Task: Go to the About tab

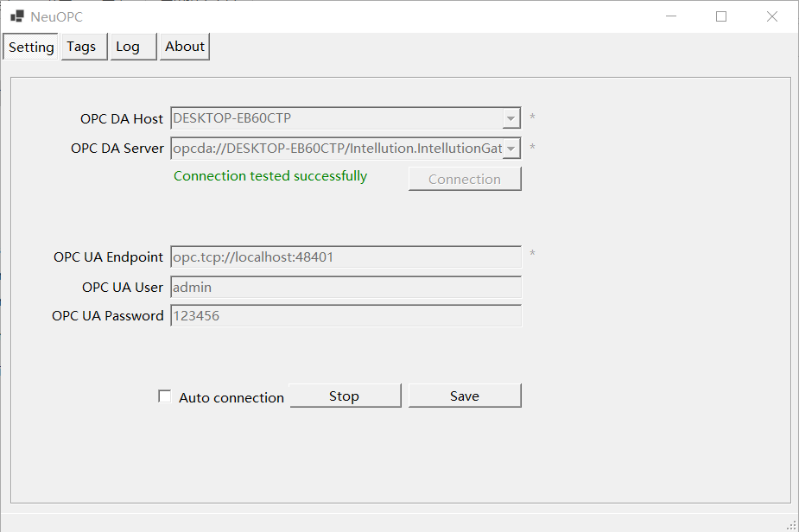Action: tap(185, 47)
